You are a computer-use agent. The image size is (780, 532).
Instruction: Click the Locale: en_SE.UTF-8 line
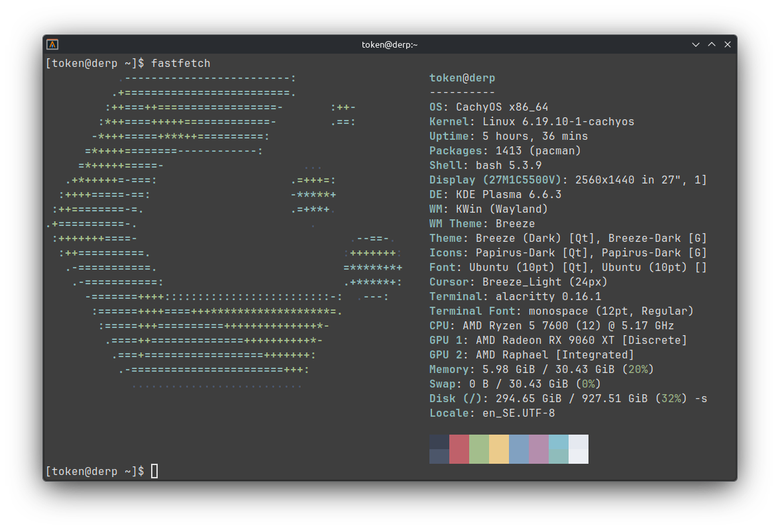(492, 413)
